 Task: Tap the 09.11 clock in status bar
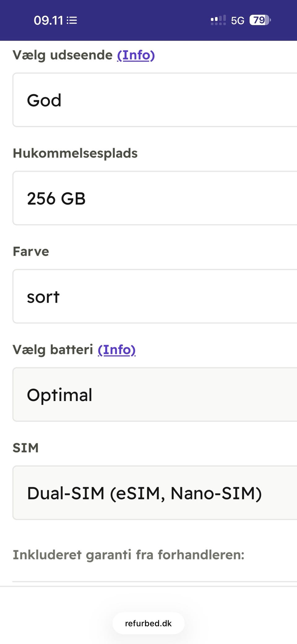[x=48, y=20]
